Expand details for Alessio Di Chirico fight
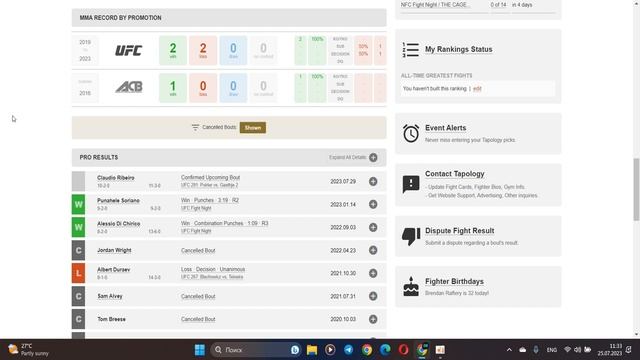 (373, 227)
